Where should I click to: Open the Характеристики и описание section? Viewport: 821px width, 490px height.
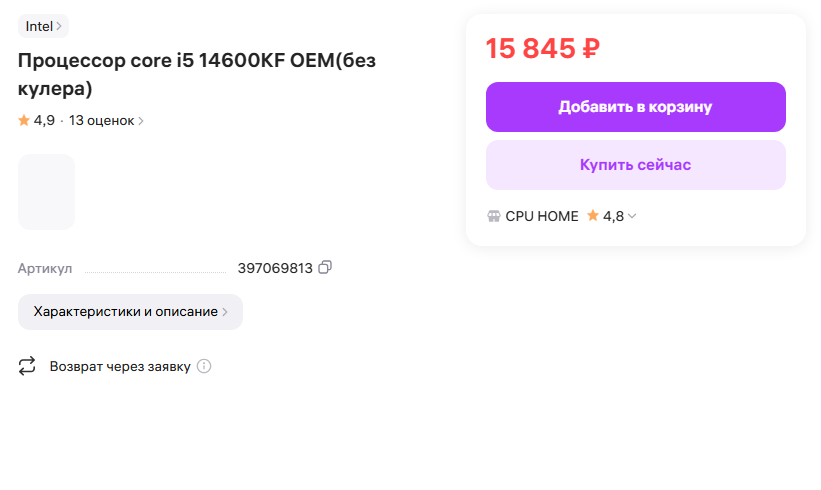click(126, 312)
